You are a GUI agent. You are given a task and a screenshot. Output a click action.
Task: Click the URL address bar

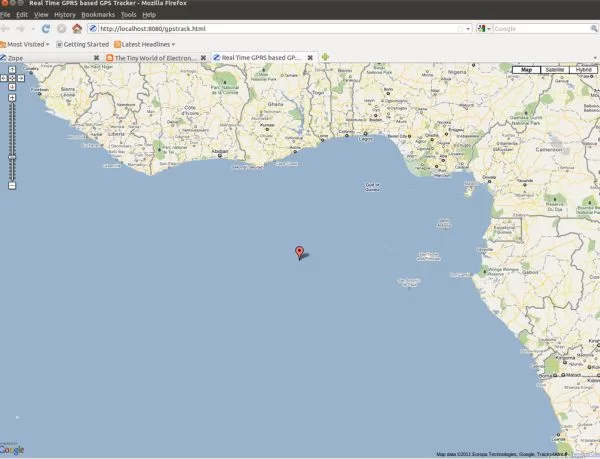point(270,29)
